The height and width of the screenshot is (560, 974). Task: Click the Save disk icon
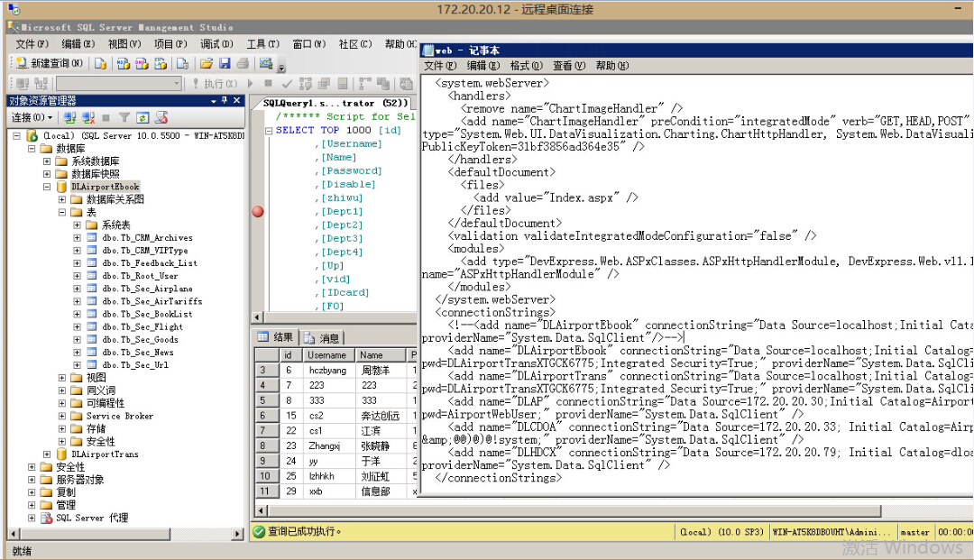click(x=225, y=63)
